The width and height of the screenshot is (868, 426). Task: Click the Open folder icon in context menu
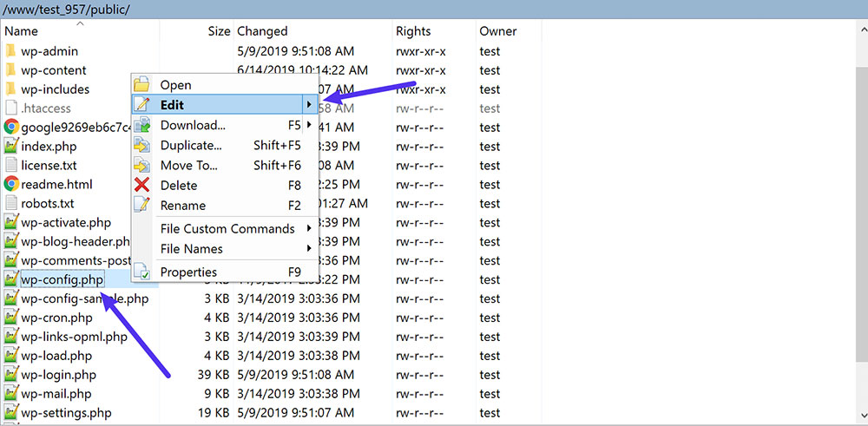142,85
